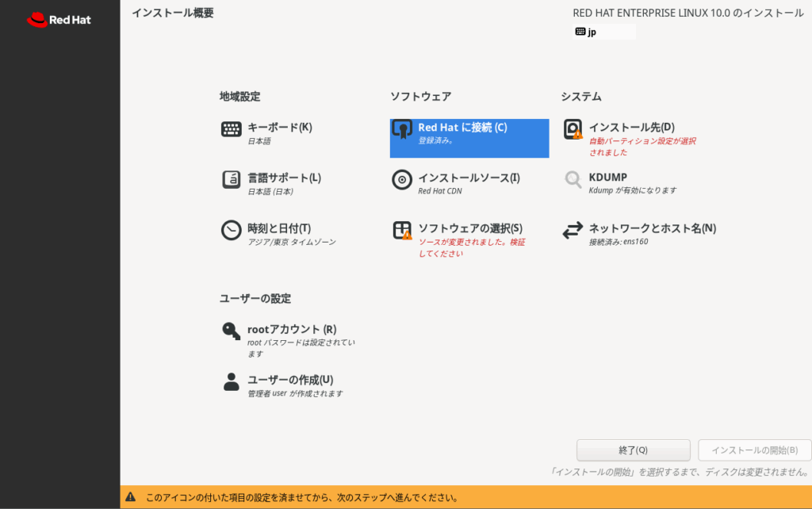The image size is (812, 509).
Task: Open ネットワークとホスト名(N) settings
Action: point(652,228)
